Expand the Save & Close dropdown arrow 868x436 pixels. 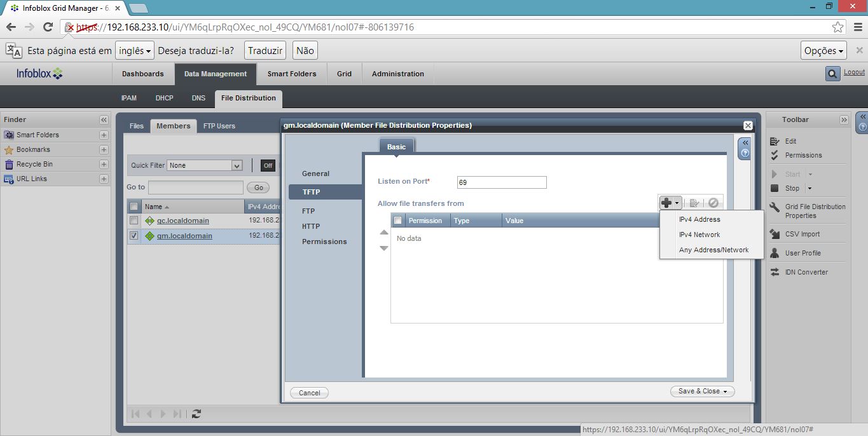click(726, 392)
